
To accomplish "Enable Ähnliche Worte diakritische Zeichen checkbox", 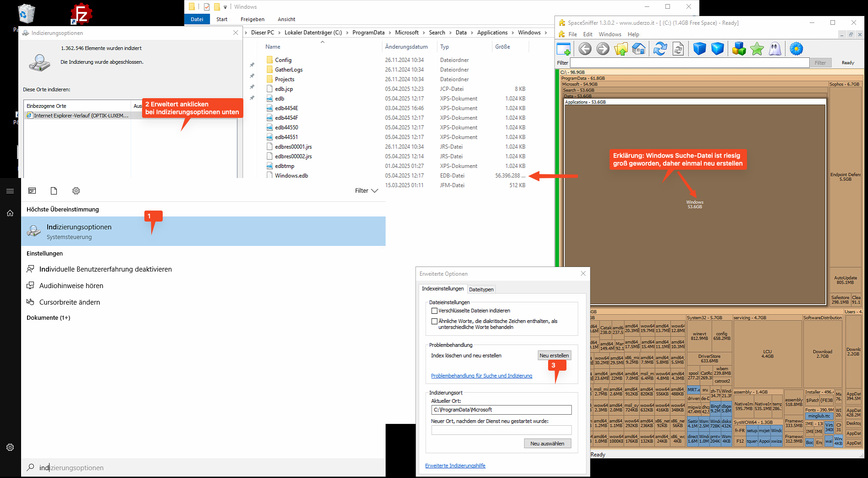I will (x=434, y=322).
